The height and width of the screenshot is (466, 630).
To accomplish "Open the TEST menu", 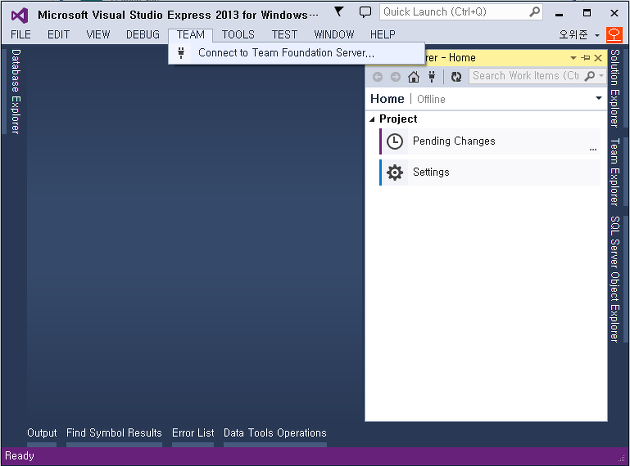I will (284, 35).
